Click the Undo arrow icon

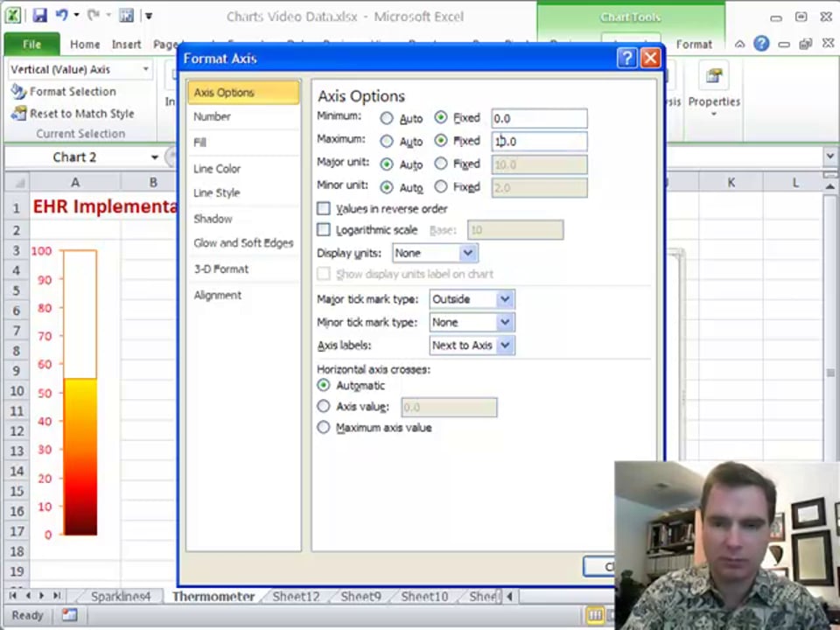coord(61,15)
